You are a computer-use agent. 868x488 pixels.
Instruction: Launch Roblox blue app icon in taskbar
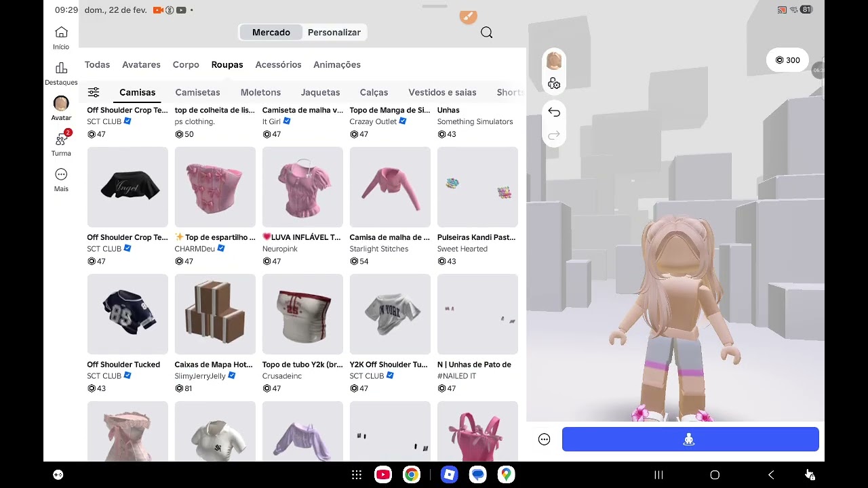[x=449, y=475]
